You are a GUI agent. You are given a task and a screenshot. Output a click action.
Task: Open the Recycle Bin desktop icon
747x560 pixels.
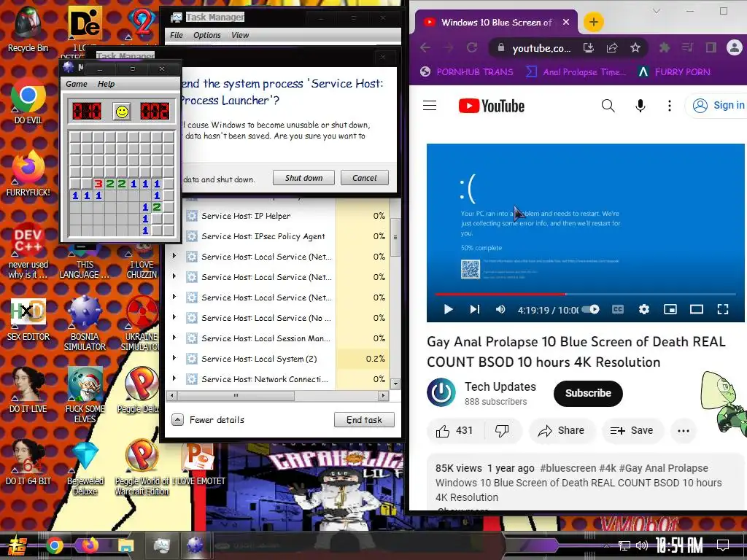(x=28, y=28)
